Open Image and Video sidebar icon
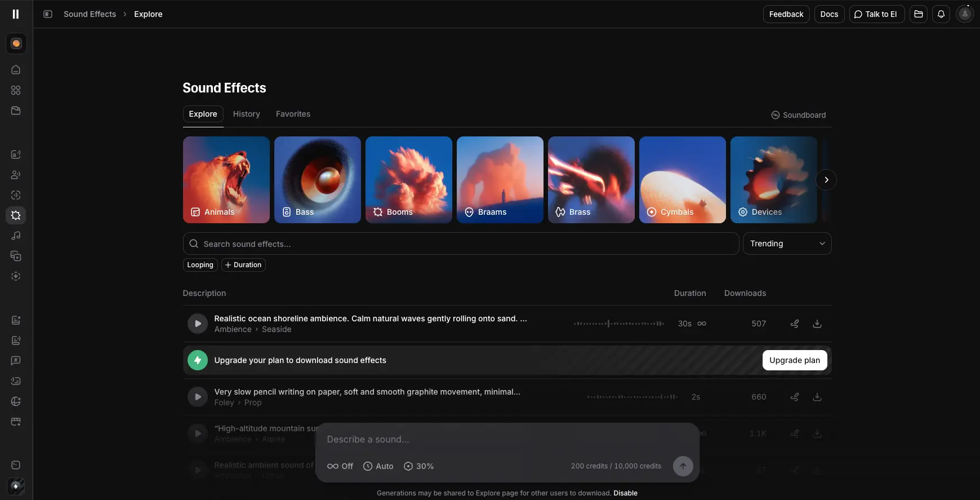The width and height of the screenshot is (980, 500). click(x=16, y=256)
